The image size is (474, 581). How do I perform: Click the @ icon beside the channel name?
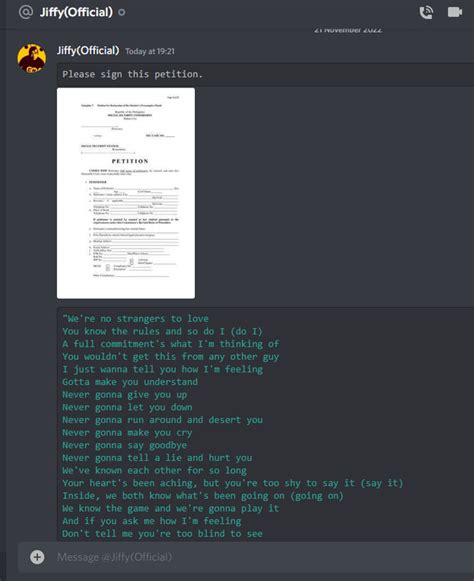pos(26,12)
